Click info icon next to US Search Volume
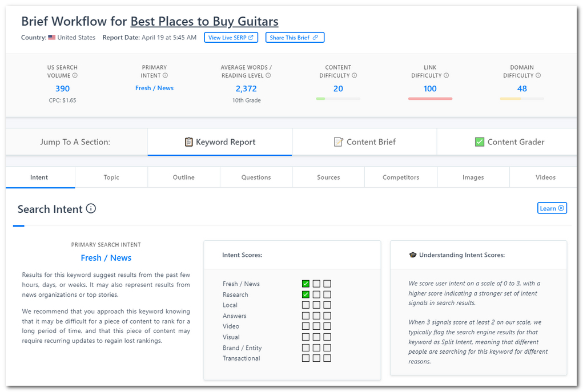This screenshot has width=583, height=392. 75,75
